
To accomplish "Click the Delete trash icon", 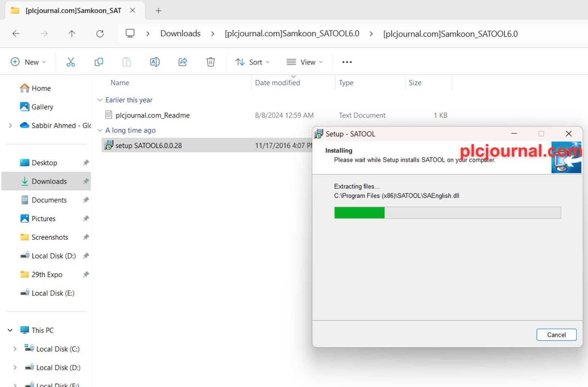I will (211, 62).
